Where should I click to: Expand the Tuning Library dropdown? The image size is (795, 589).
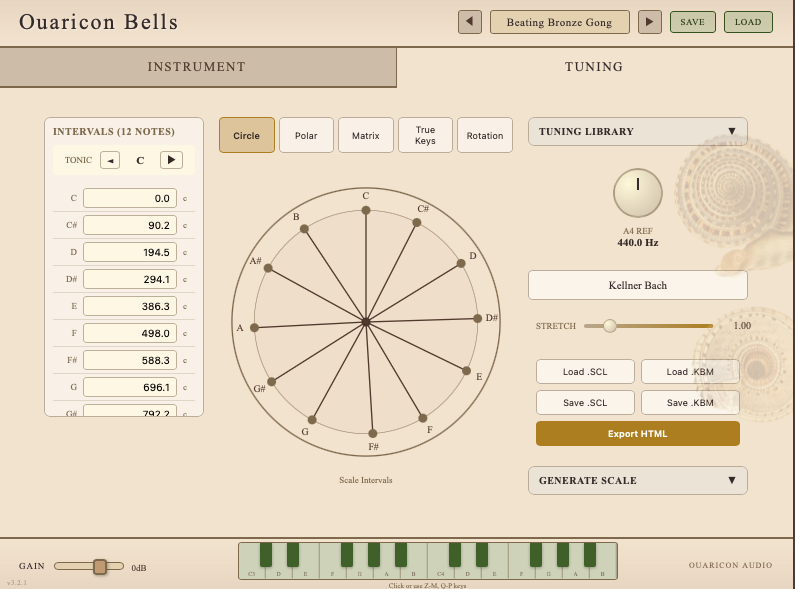point(637,131)
